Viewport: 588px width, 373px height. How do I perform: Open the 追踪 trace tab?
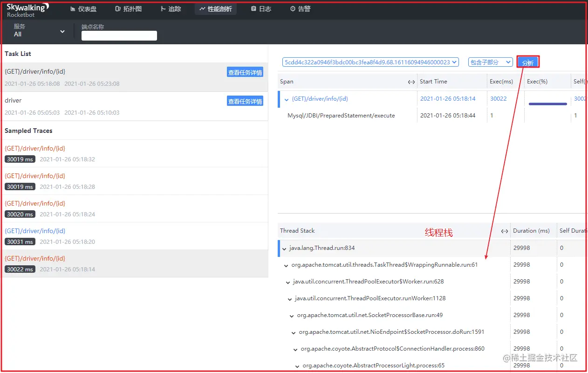[171, 9]
